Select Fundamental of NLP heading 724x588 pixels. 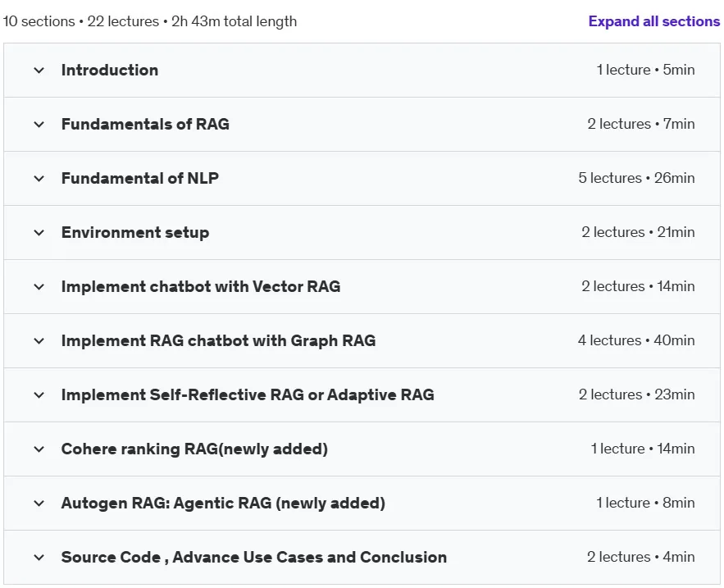[140, 178]
